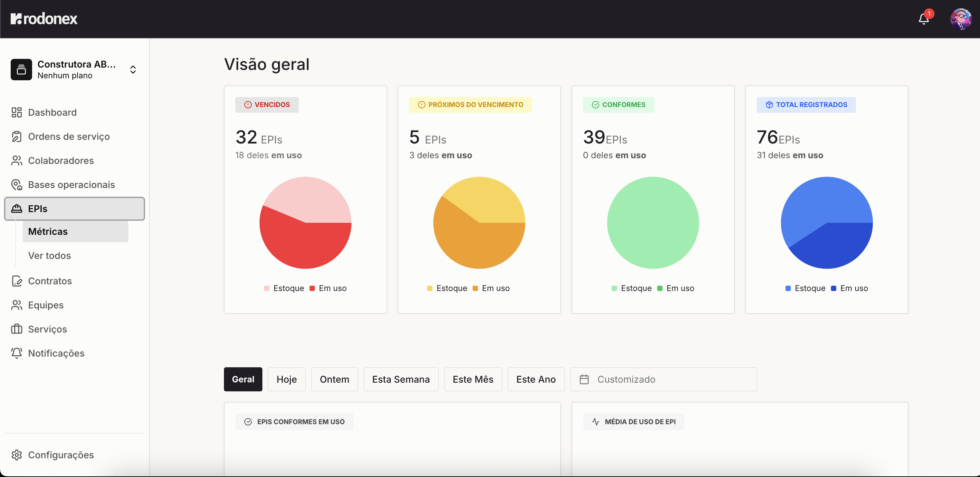Open the Notificações bell icon in sidebar
This screenshot has width=980, height=477.
tap(16, 353)
